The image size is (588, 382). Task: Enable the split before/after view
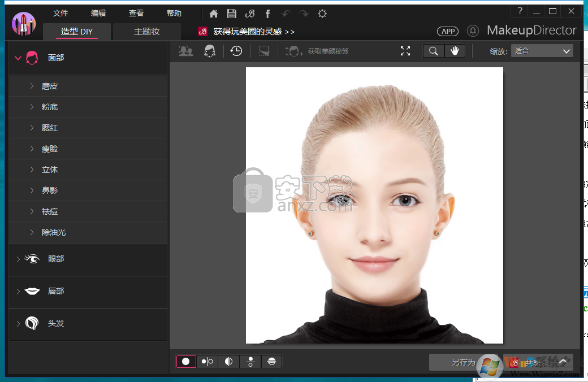click(x=228, y=361)
